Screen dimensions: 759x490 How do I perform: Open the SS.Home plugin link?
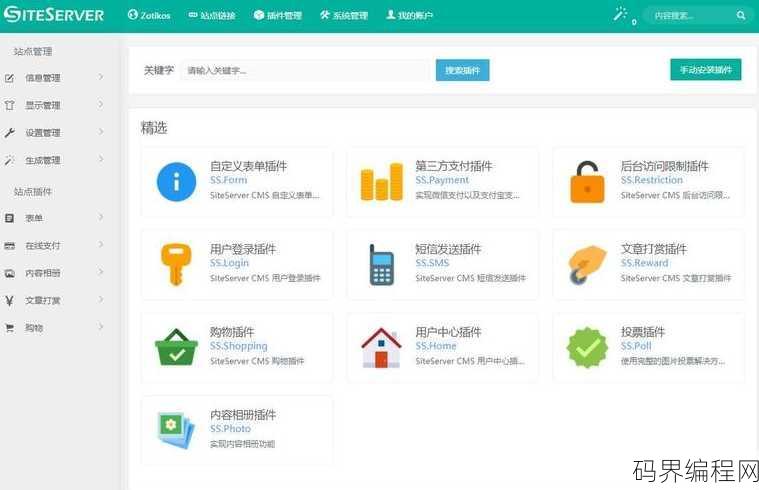tap(436, 346)
